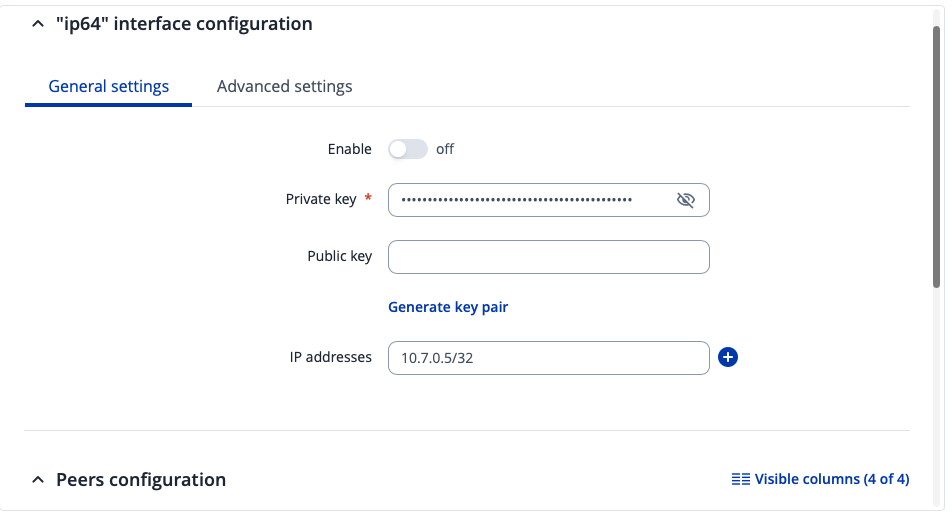Click the IP addresses field label
Screen dimensions: 952x519
[x=329, y=357]
